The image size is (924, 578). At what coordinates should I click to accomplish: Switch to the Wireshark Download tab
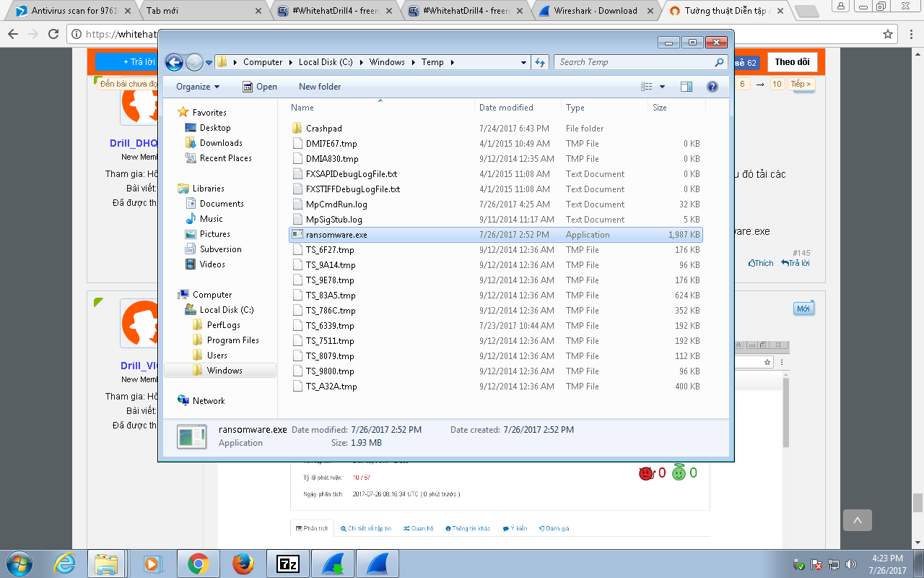tap(595, 11)
